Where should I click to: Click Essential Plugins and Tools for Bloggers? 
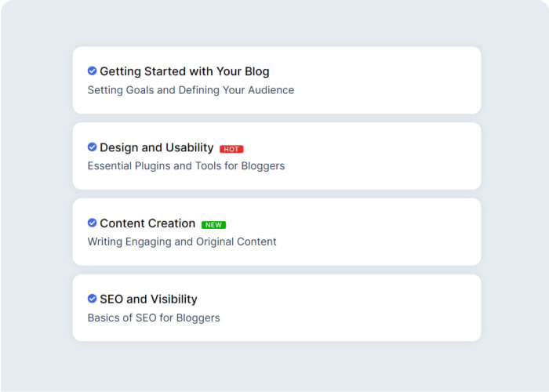(x=186, y=166)
